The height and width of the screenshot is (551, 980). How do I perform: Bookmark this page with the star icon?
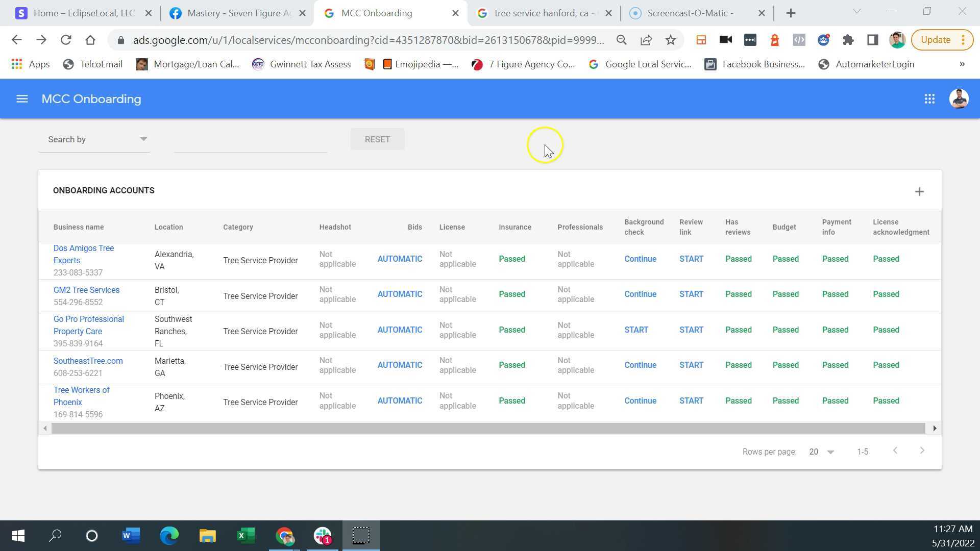671,40
